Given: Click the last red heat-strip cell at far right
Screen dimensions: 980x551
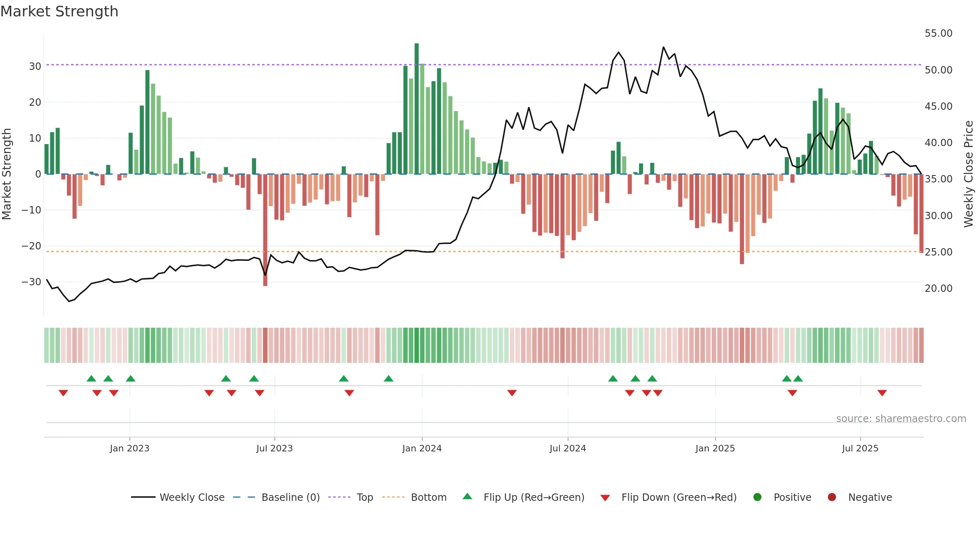Looking at the screenshot, I should (921, 345).
